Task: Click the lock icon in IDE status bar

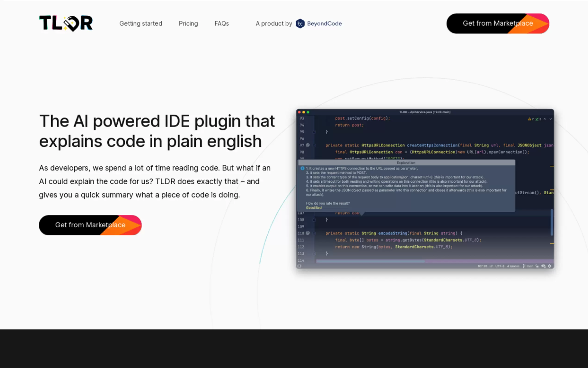Action: (537, 266)
